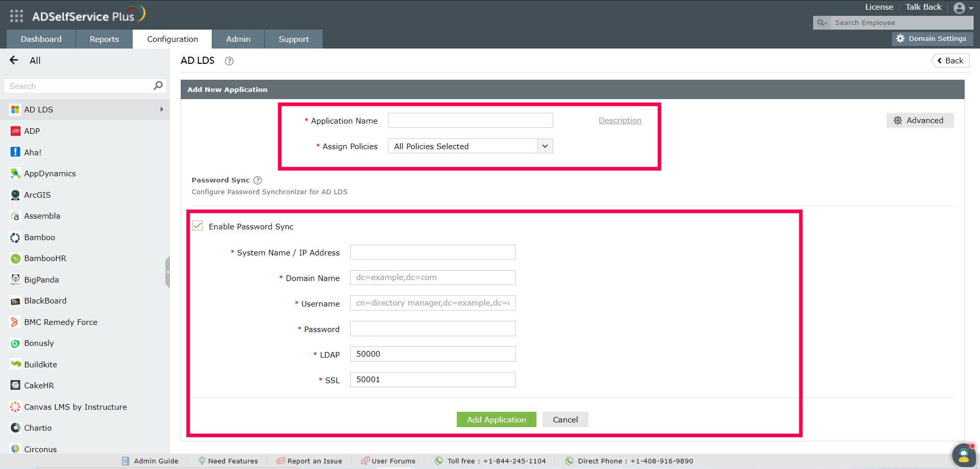Expand the AD LDS sidebar arrow
The height and width of the screenshot is (469, 980).
(x=162, y=109)
